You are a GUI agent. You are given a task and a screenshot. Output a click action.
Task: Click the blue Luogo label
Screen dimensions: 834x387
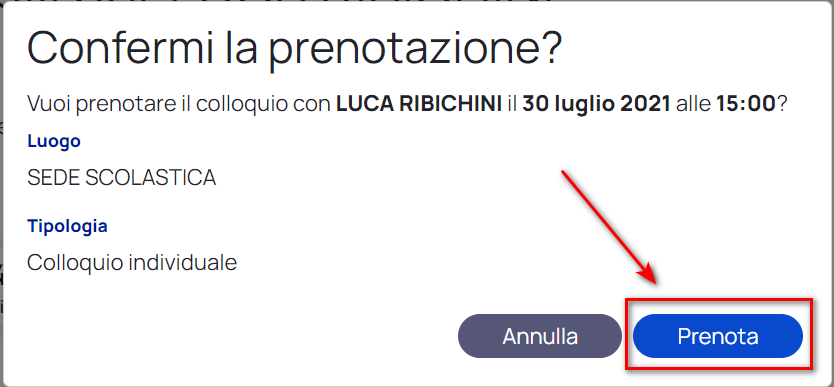tap(54, 141)
